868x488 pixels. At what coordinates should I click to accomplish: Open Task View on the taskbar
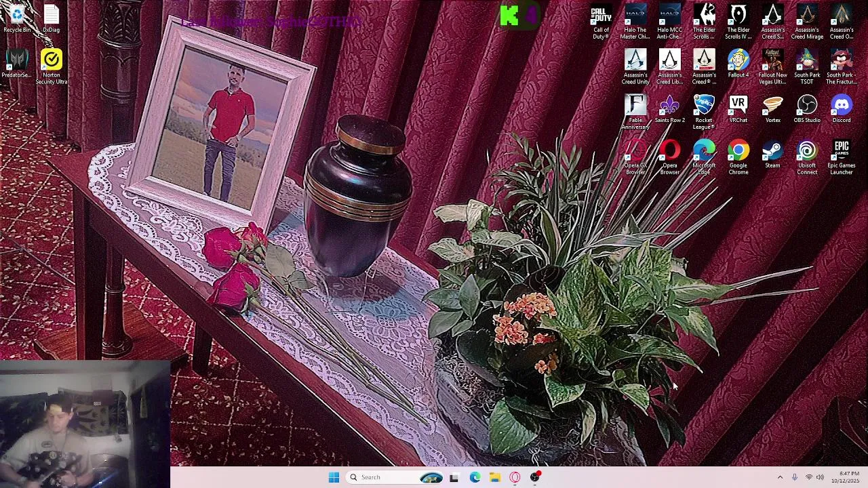point(454,477)
